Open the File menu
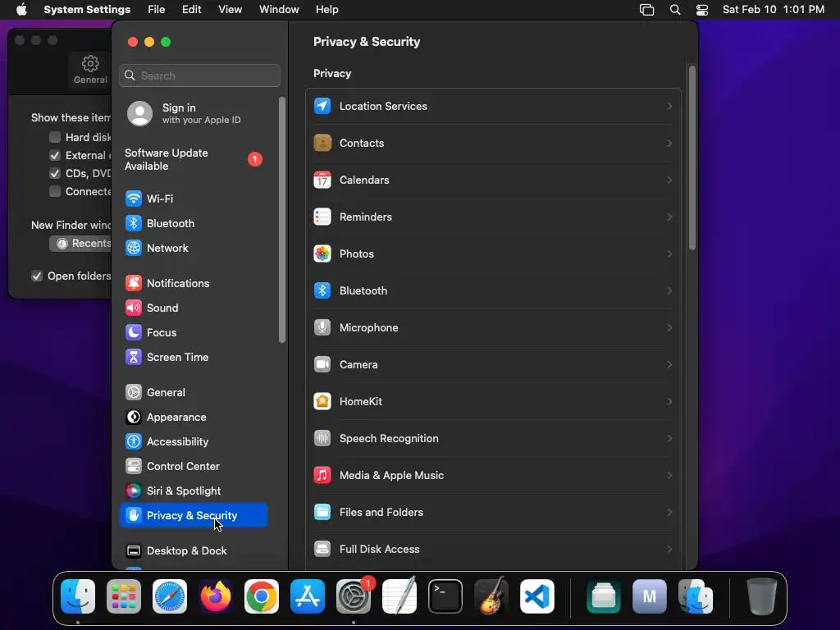The width and height of the screenshot is (840, 630). [x=157, y=10]
